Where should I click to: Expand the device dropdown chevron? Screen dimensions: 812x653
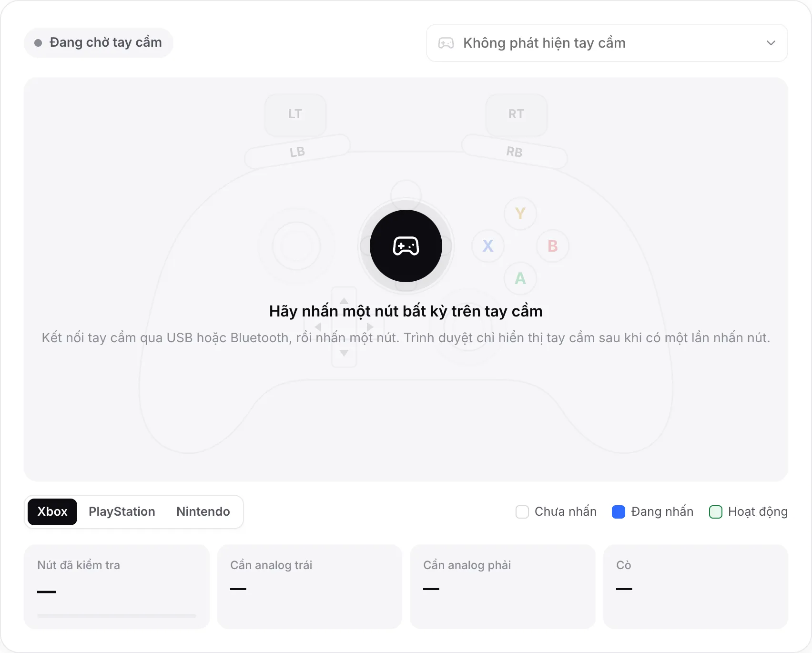click(x=771, y=43)
